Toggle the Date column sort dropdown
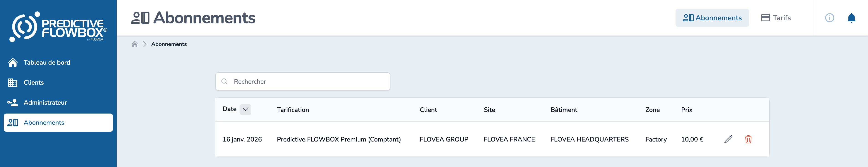The height and width of the screenshot is (167, 868). tap(245, 109)
